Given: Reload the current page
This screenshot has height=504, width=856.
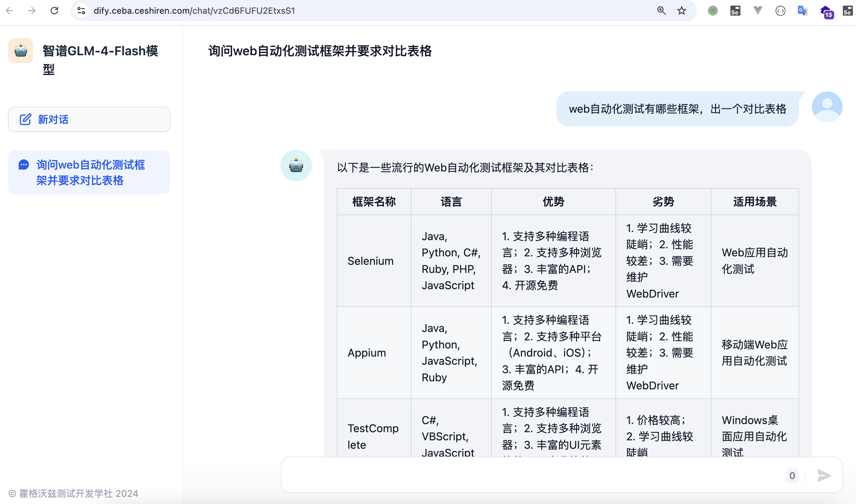Looking at the screenshot, I should (x=54, y=11).
